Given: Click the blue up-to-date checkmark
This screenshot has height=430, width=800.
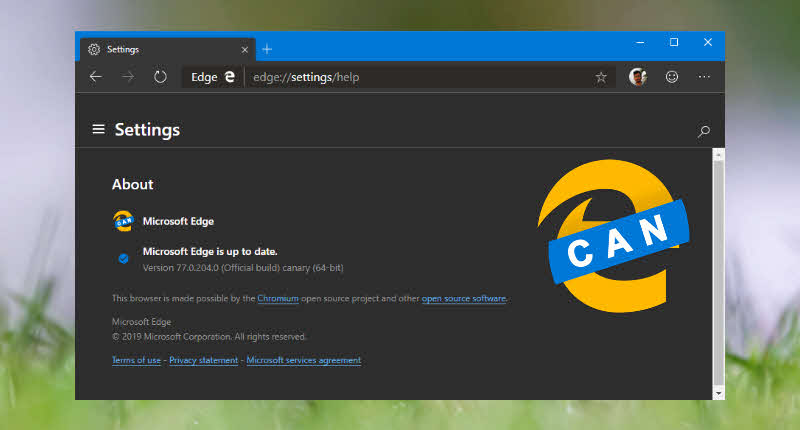Looking at the screenshot, I should (123, 259).
